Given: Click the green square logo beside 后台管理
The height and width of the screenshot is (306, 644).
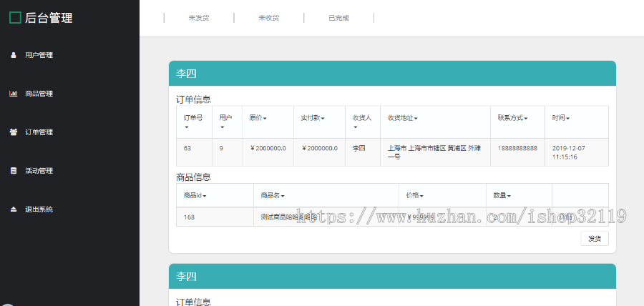Looking at the screenshot, I should click(x=15, y=18).
